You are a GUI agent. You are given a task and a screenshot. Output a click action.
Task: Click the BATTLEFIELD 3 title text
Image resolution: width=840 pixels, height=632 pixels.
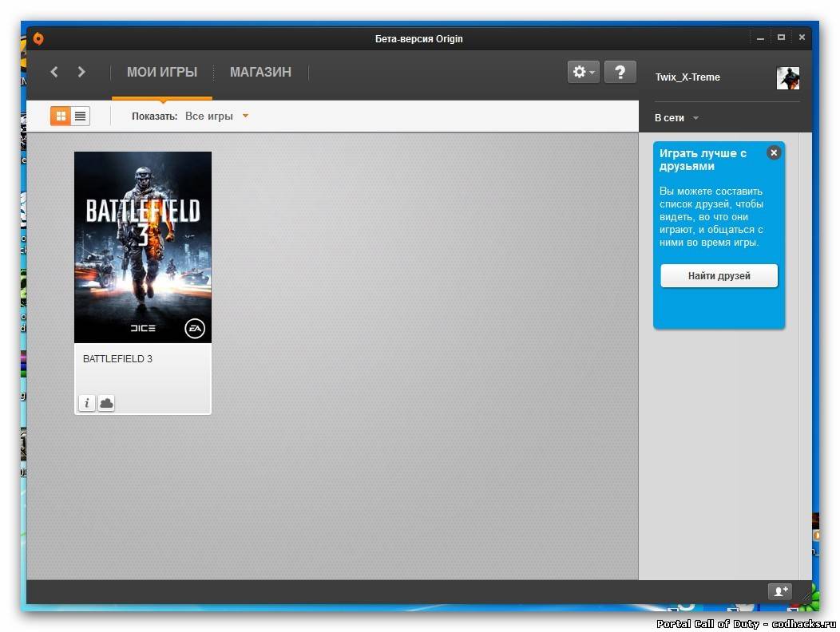pyautogui.click(x=118, y=359)
